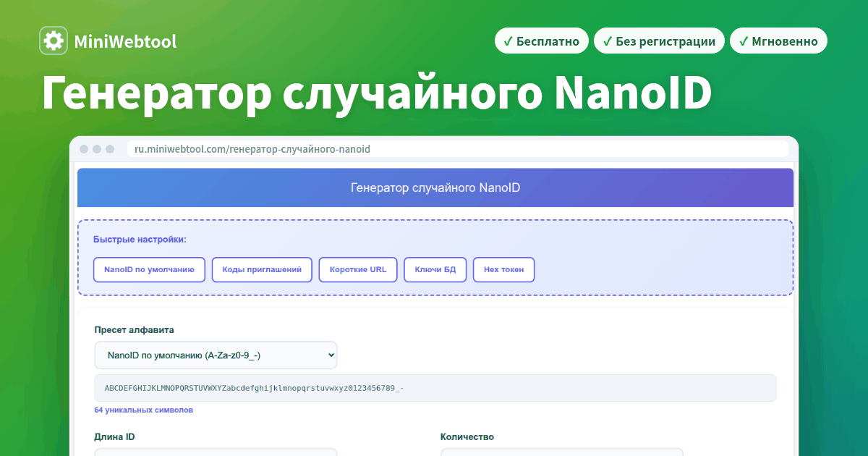Click the 'Быстрые настройки:' label
868x456 pixels.
pos(140,240)
